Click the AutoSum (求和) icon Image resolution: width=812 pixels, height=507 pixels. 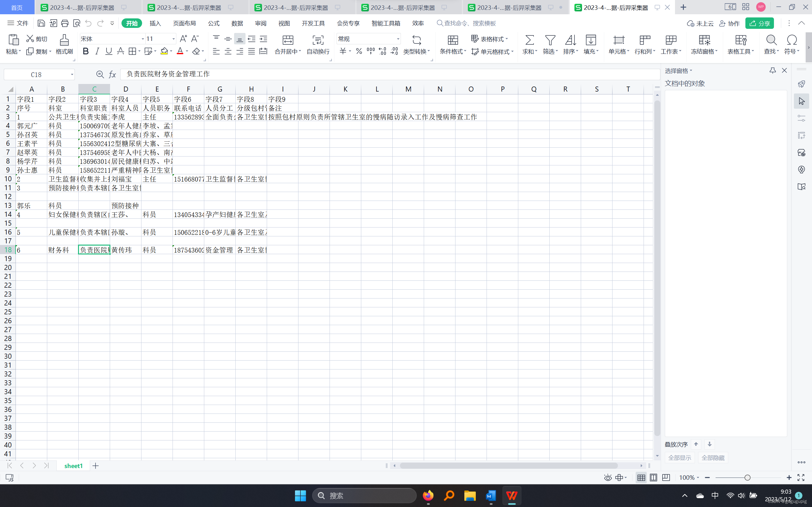[529, 40]
